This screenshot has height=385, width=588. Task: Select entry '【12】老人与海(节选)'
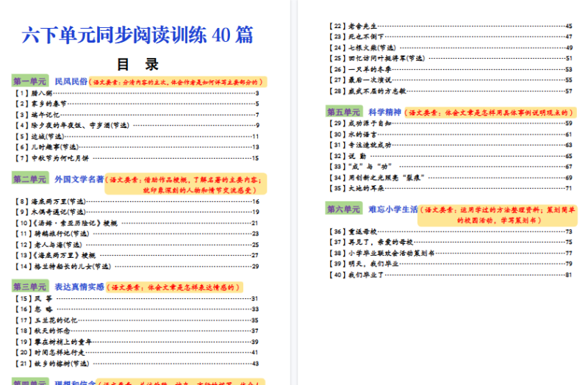137,245
